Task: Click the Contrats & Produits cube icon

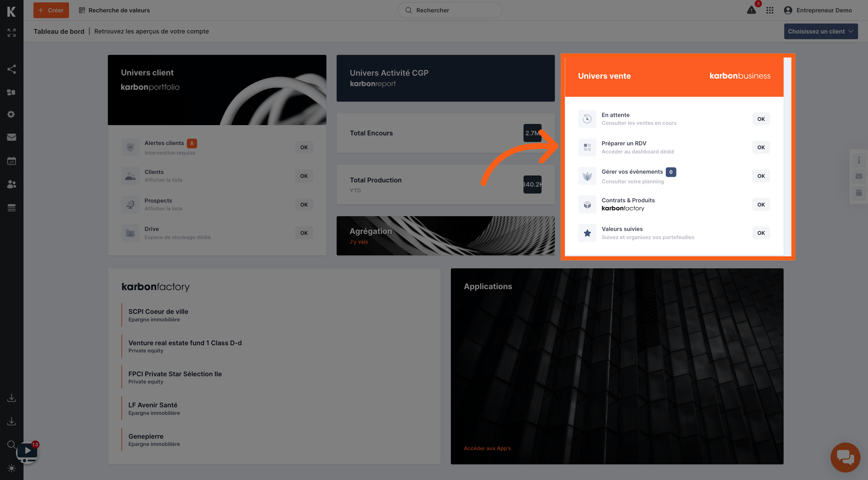Action: click(x=587, y=205)
